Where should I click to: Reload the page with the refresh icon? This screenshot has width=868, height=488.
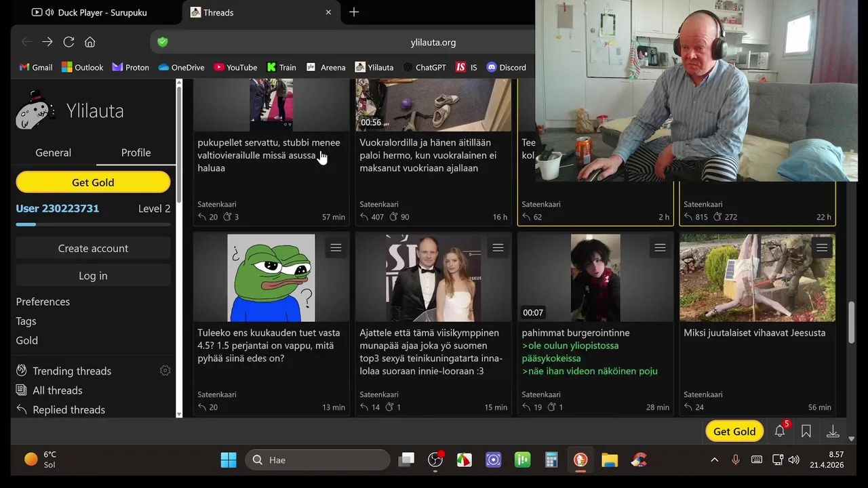(x=68, y=42)
